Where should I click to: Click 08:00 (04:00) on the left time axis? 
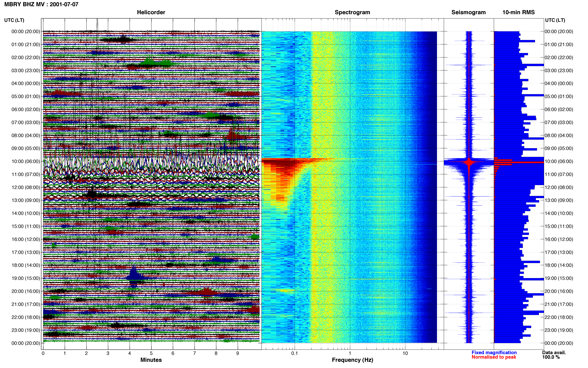point(26,135)
